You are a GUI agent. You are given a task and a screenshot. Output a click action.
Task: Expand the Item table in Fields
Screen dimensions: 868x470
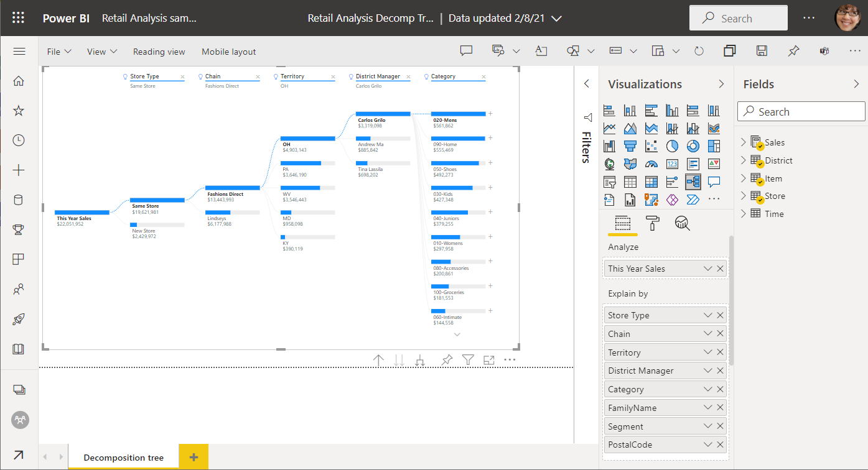[743, 178]
